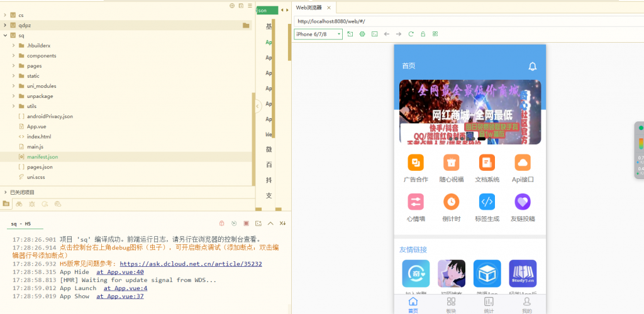This screenshot has width=644, height=314.
Task: Click the browser URL address field
Action: click(x=469, y=21)
